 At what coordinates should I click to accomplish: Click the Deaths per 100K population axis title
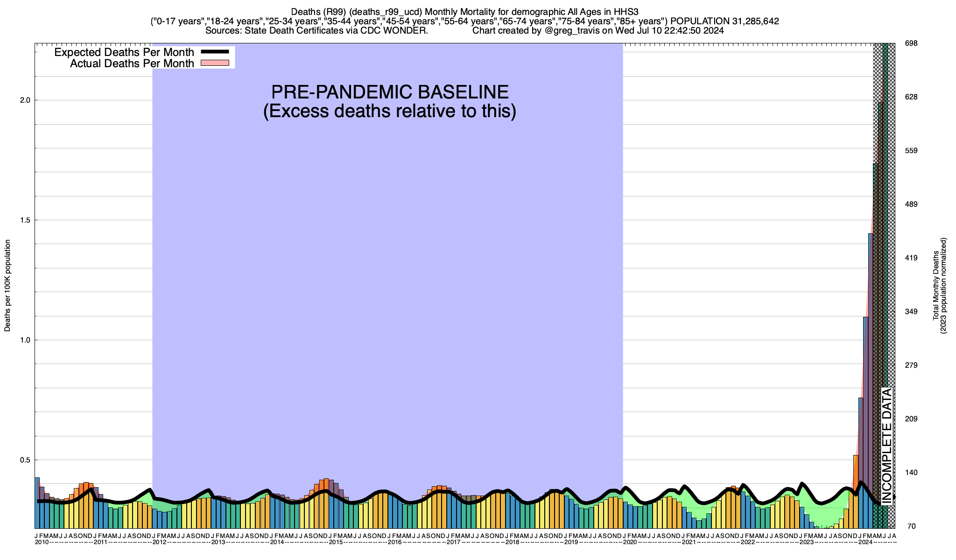click(x=7, y=286)
